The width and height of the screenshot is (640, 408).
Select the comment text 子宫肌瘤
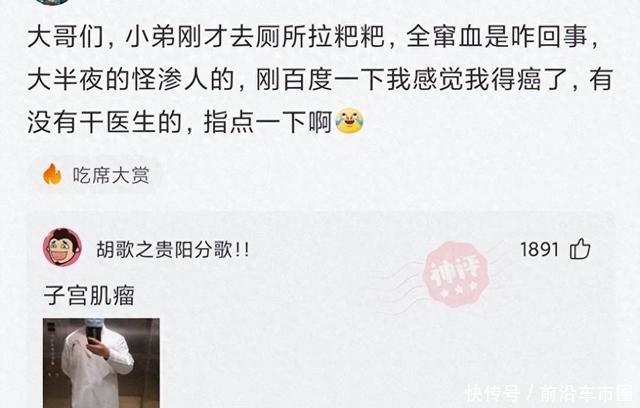pyautogui.click(x=89, y=295)
